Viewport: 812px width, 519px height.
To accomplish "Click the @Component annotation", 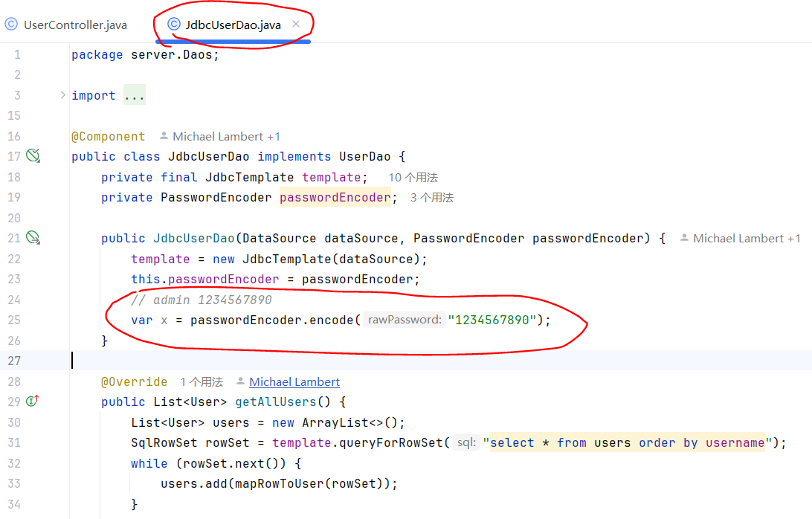I will pos(109,136).
